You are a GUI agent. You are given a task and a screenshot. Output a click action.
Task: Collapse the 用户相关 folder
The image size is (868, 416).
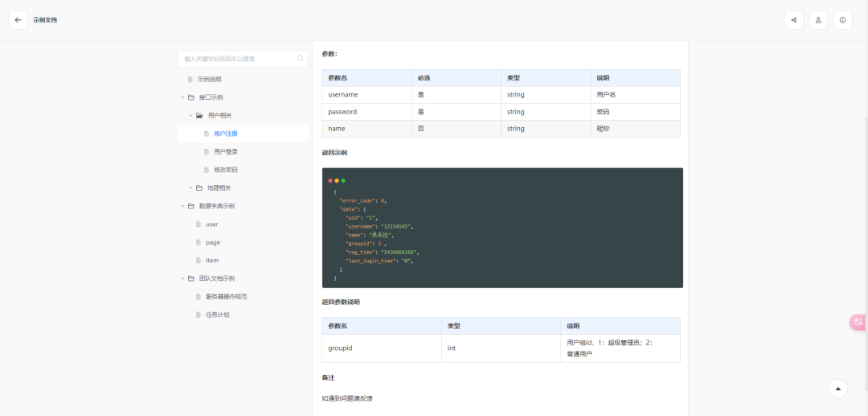190,116
